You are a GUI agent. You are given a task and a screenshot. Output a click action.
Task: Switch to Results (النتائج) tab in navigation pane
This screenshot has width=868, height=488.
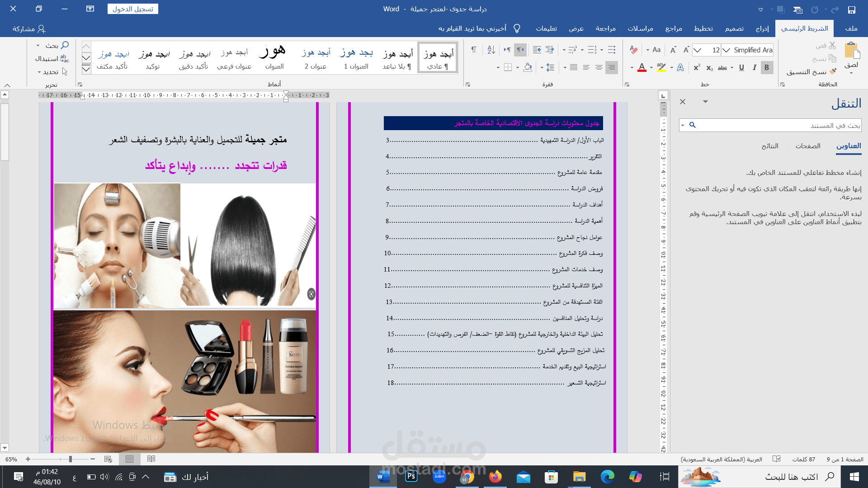[x=770, y=146]
